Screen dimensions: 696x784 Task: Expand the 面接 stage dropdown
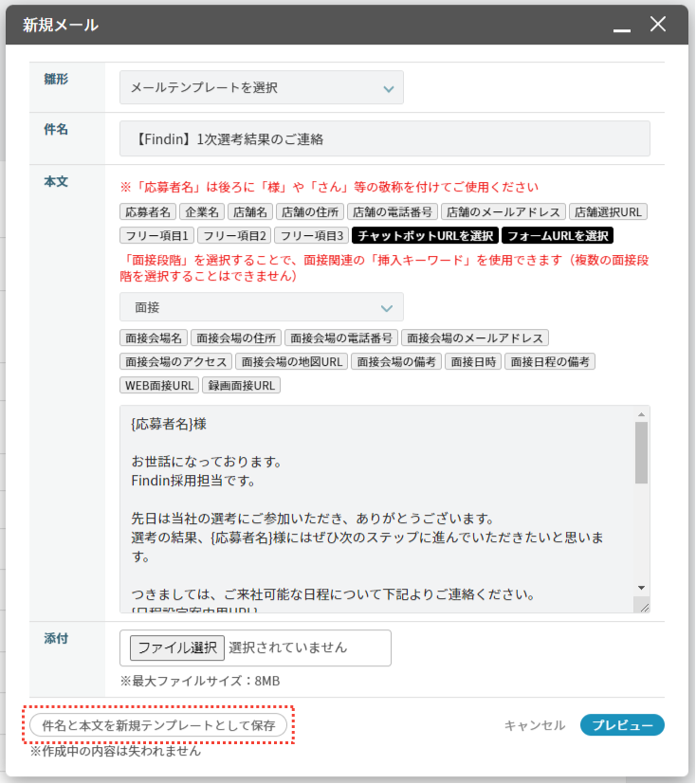[x=262, y=308]
